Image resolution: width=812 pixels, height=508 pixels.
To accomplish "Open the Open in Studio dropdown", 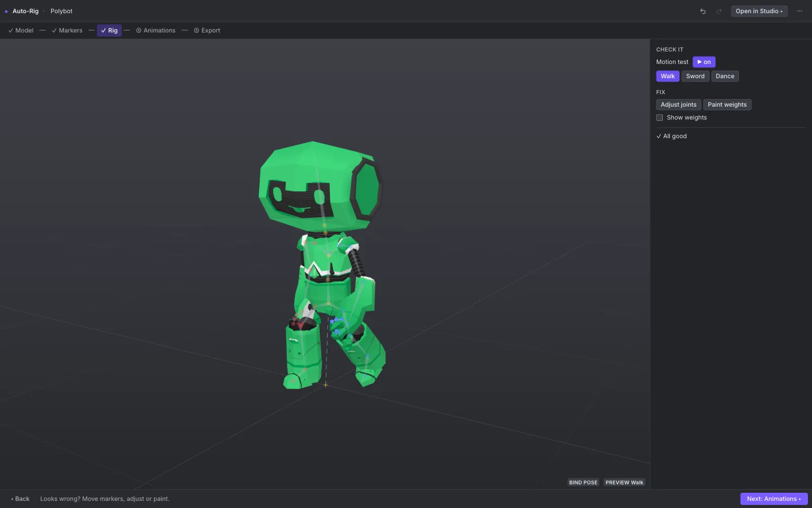I will 759,11.
